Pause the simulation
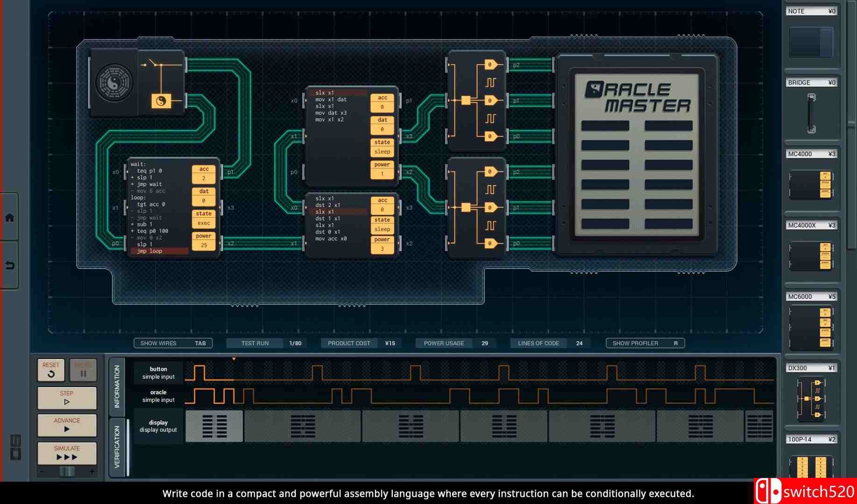This screenshot has width=857, height=504. tap(83, 370)
